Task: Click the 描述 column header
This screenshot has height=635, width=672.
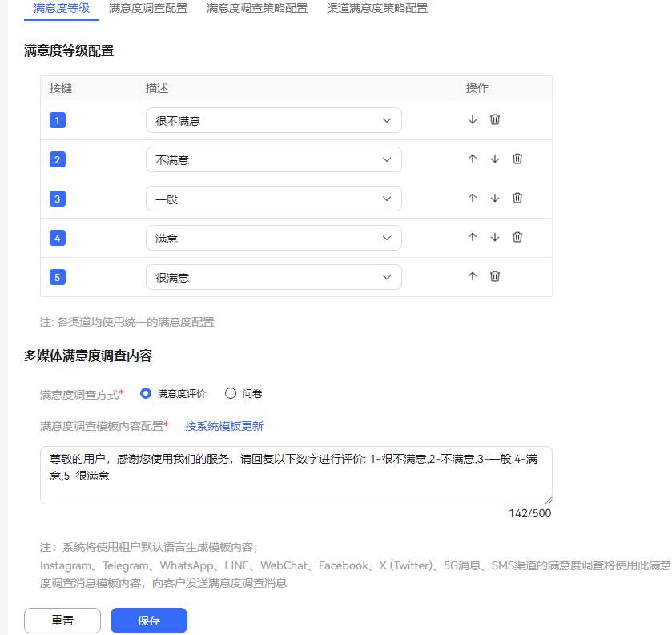Action: tap(157, 88)
